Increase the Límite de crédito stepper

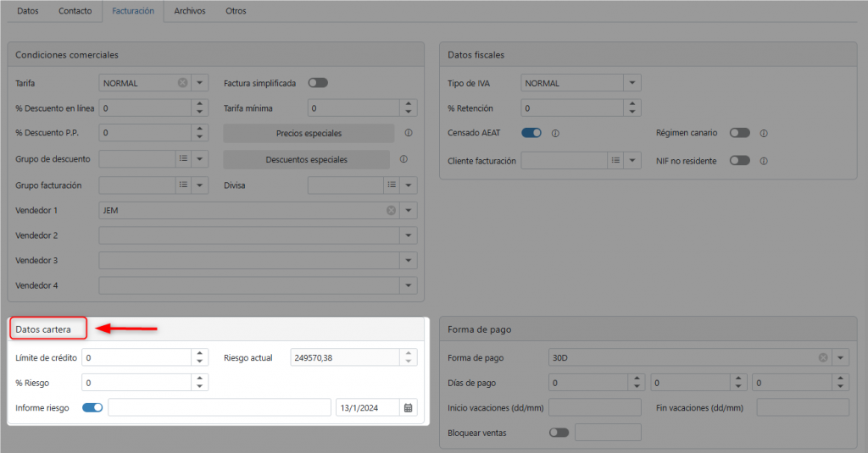click(199, 353)
